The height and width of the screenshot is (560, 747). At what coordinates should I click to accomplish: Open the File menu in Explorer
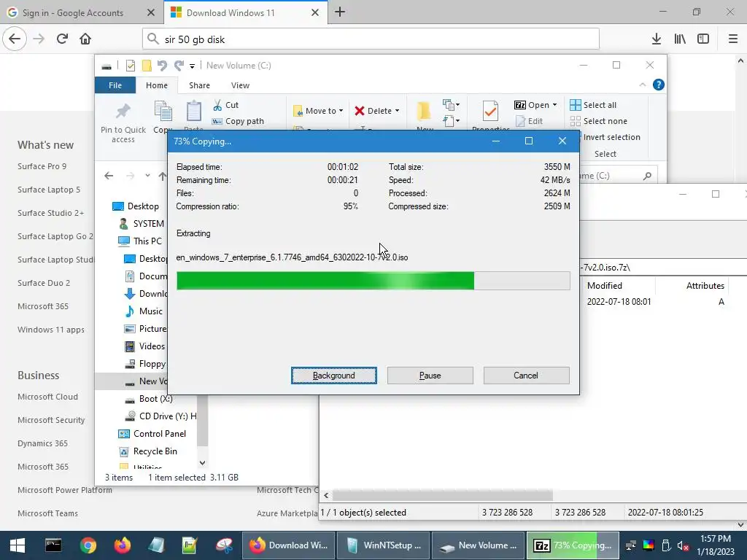(x=115, y=85)
